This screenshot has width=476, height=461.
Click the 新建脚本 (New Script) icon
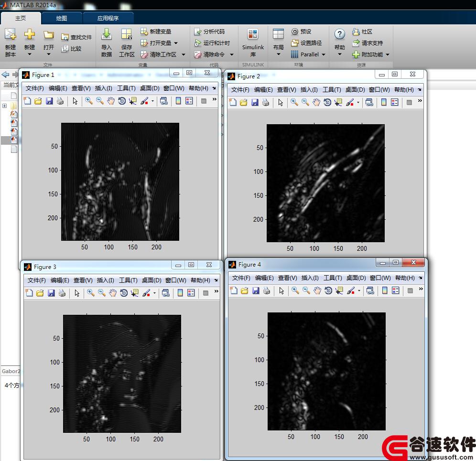(11, 34)
